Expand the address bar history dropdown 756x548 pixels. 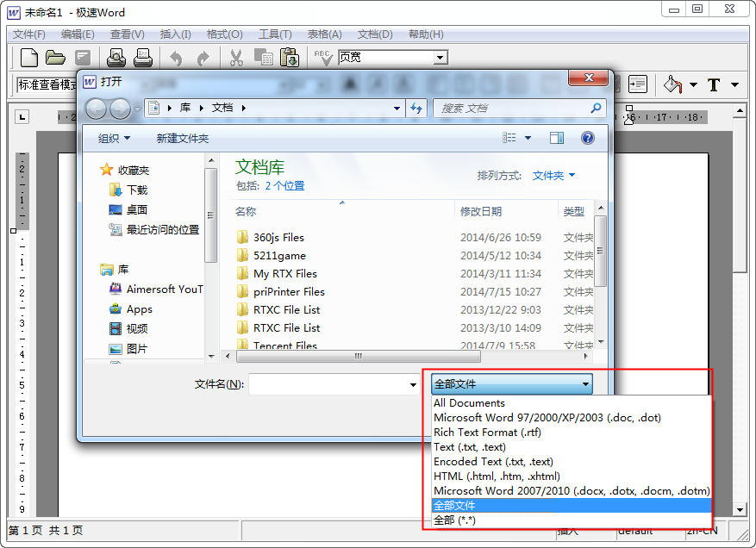[x=397, y=109]
